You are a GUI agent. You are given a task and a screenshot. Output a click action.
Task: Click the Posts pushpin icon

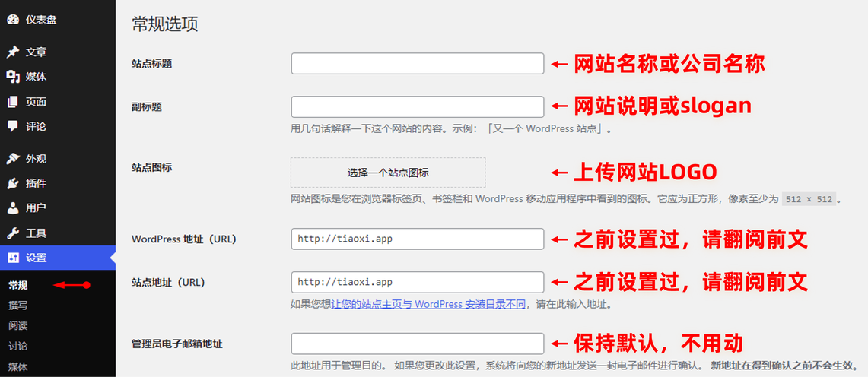pyautogui.click(x=13, y=52)
